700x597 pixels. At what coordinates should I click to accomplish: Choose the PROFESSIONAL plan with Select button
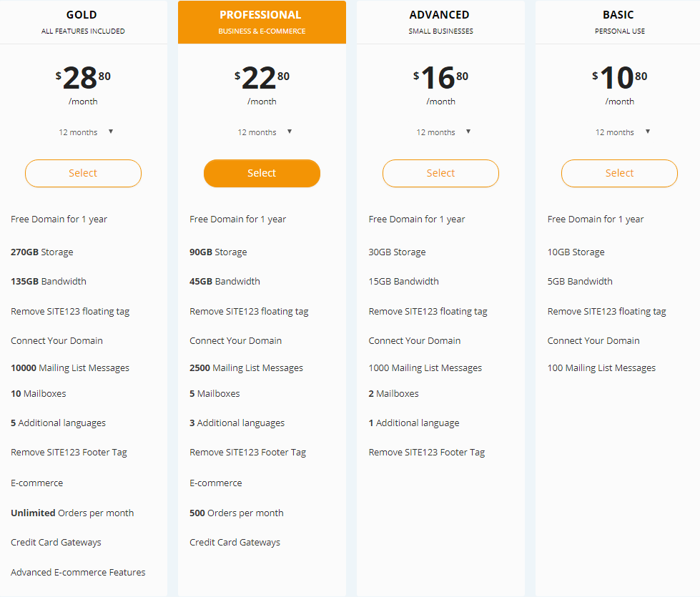coord(262,173)
